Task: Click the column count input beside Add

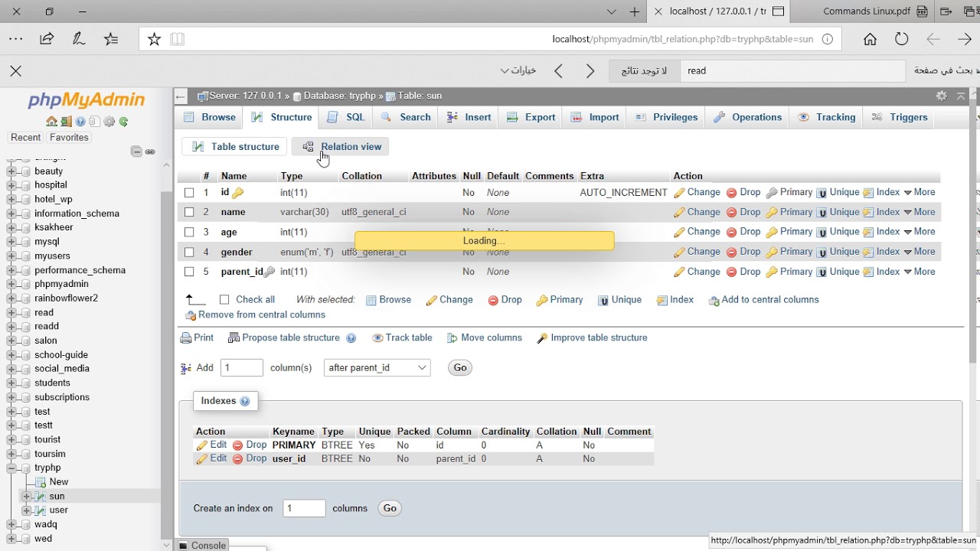Action: point(242,368)
